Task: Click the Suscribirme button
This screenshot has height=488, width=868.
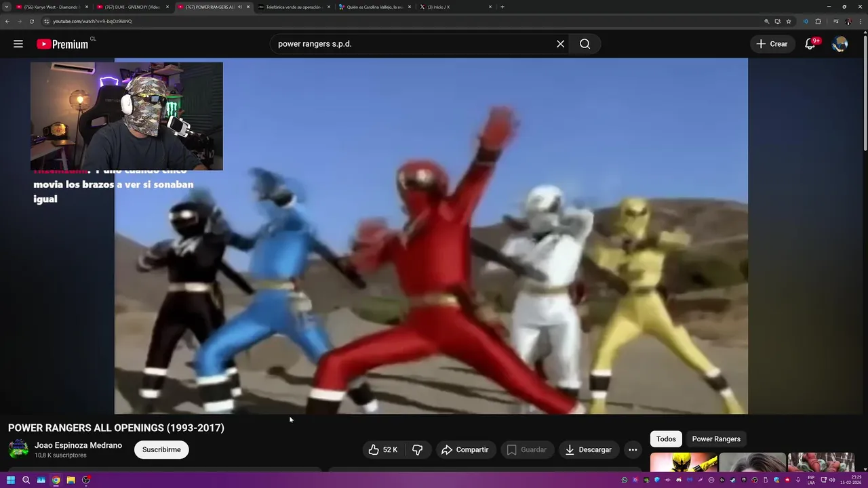Action: point(161,449)
